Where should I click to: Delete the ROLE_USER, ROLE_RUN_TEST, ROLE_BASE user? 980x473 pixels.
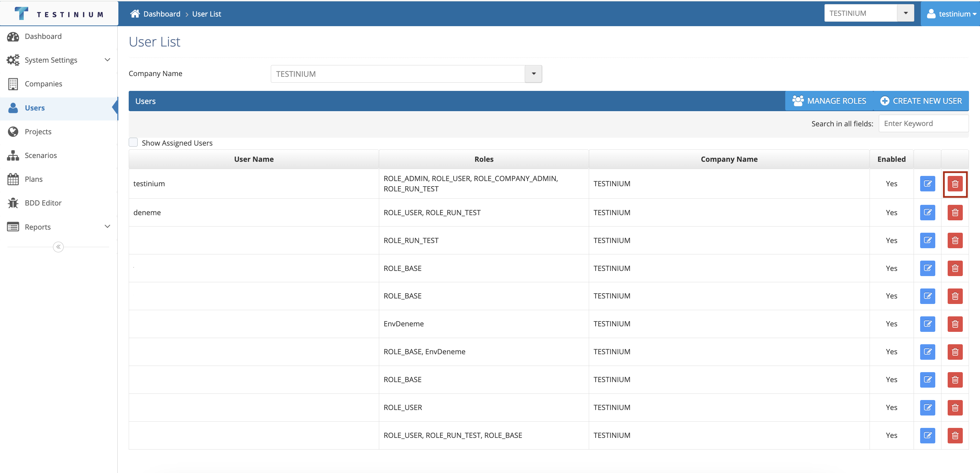tap(955, 435)
